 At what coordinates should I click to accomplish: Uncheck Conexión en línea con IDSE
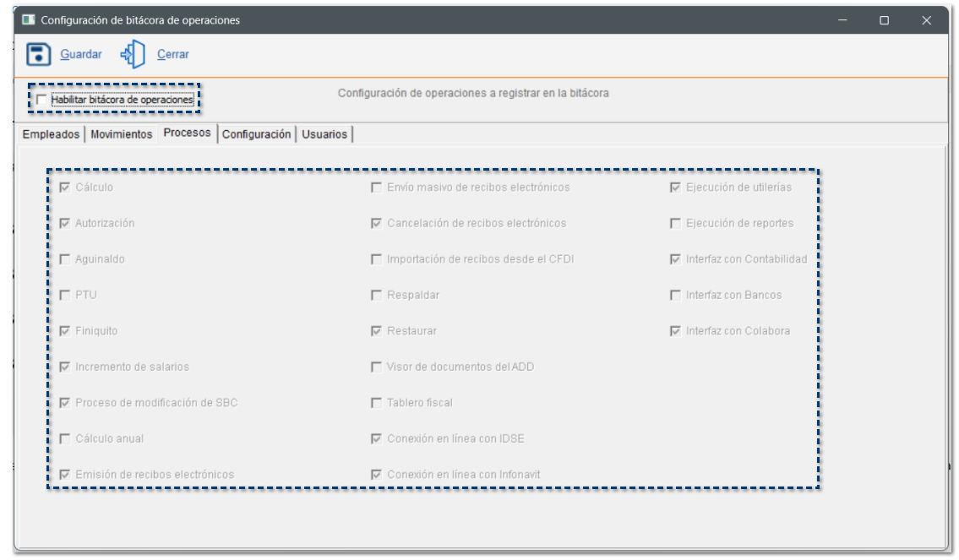coord(377,439)
